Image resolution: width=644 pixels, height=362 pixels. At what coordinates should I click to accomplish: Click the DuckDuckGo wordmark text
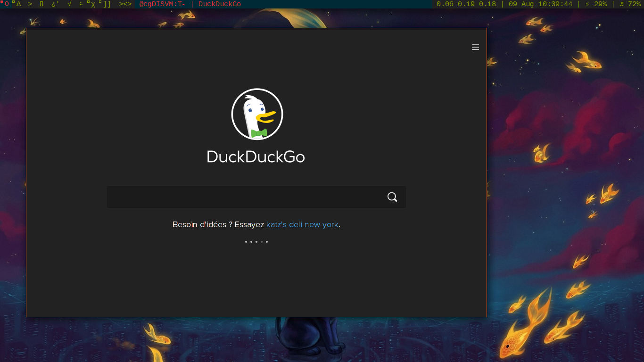point(256,157)
